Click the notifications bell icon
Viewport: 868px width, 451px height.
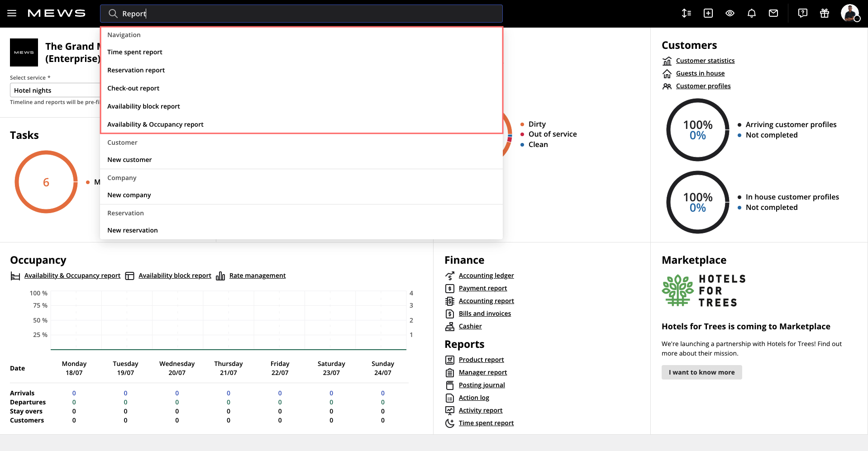tap(752, 14)
